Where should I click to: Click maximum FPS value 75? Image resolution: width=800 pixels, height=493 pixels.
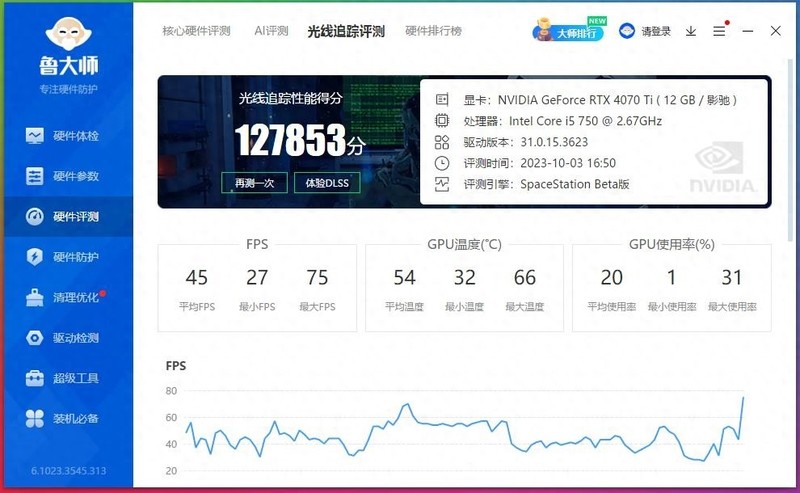coord(317,278)
